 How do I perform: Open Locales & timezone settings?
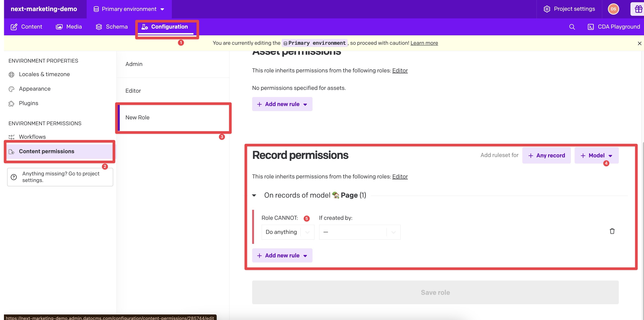tap(44, 74)
